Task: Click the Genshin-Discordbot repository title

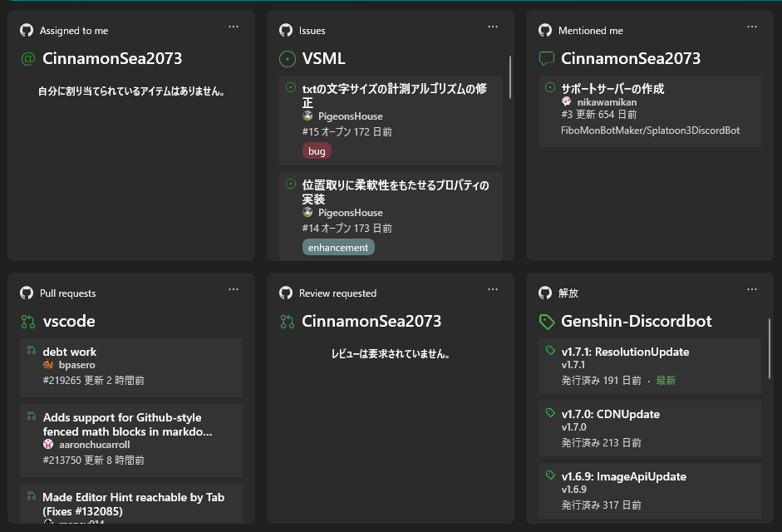Action: pos(637,321)
